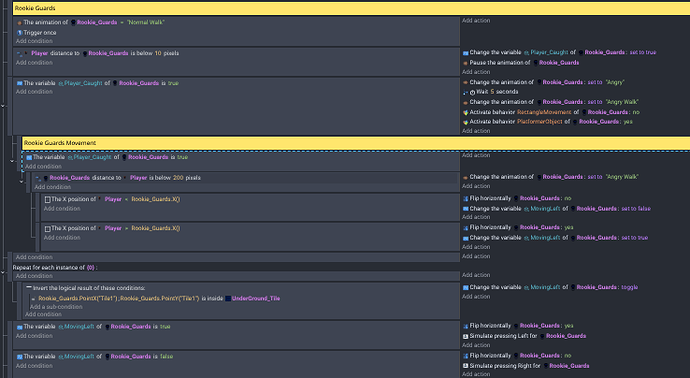Click the clock icon of Wait 5 seconds

click(x=472, y=92)
